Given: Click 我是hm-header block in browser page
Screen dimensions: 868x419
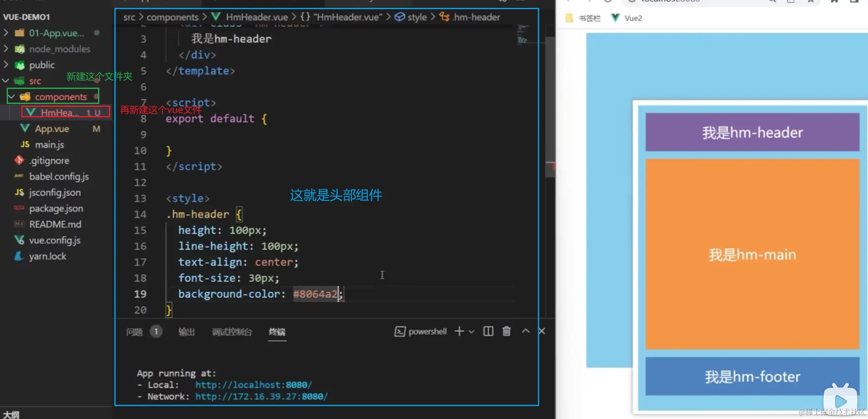Looking at the screenshot, I should point(752,132).
